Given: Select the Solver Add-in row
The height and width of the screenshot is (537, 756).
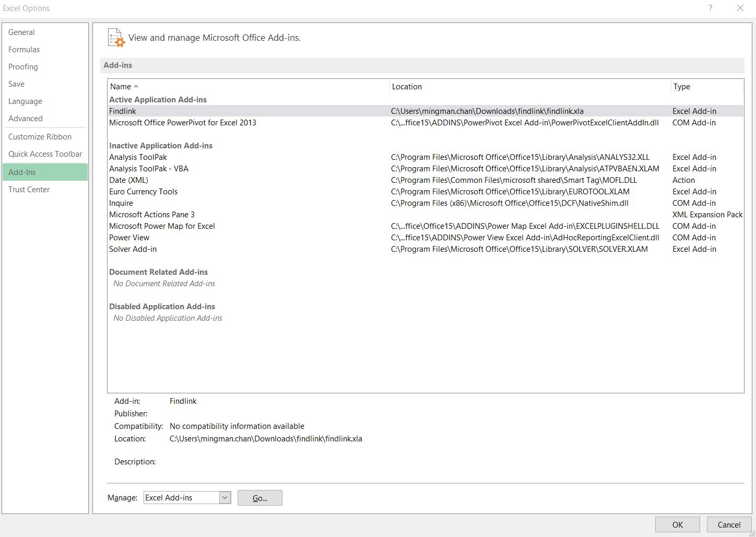Looking at the screenshot, I should (425, 249).
